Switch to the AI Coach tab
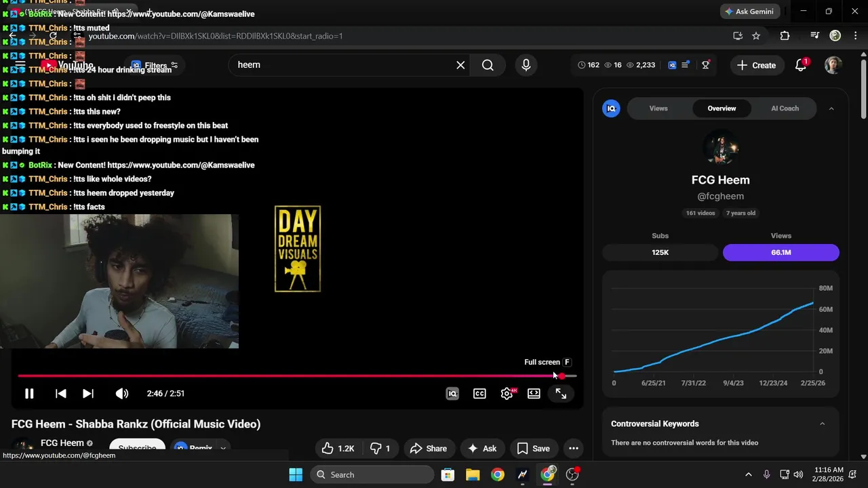The height and width of the screenshot is (488, 868). click(x=785, y=108)
